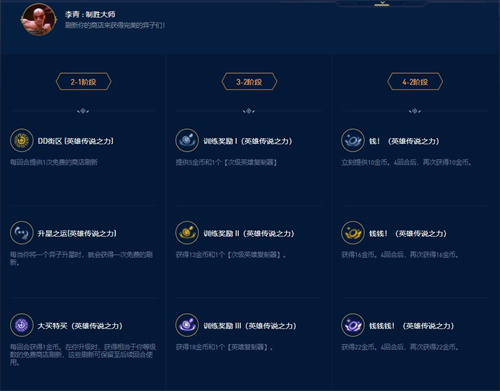Click the description 提供5金币和1个【次级英雄复制器】

(x=226, y=162)
